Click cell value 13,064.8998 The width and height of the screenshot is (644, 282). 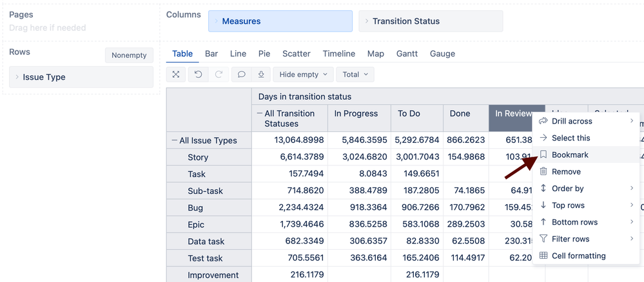(x=289, y=140)
